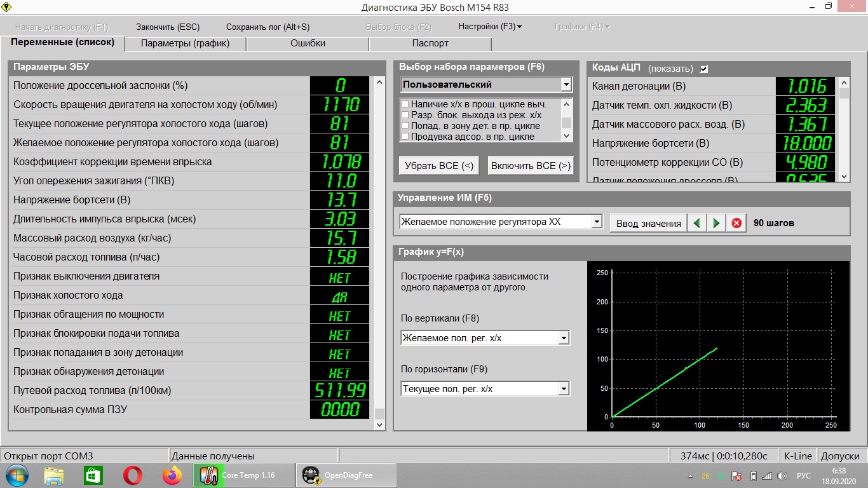The image size is (868, 488).
Task: Click 'Допуски' in status bar
Action: coord(840,456)
